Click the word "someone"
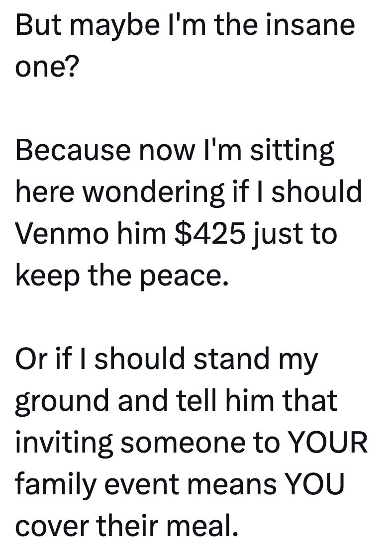 [x=183, y=443]
